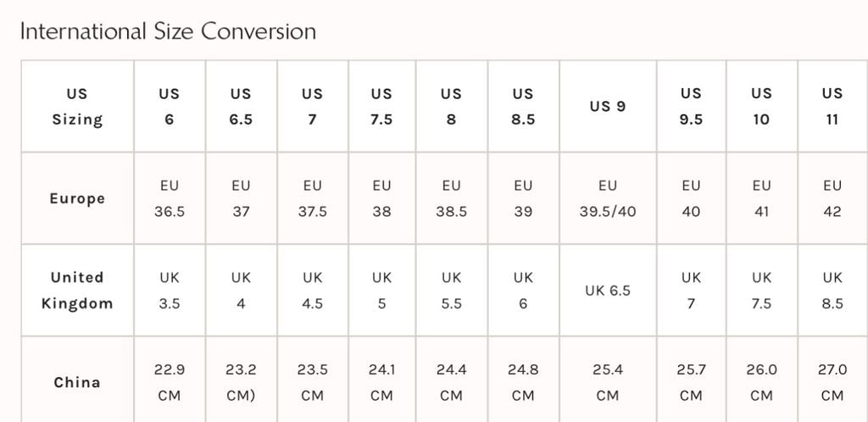
Task: Select the UK 6.5 cell
Action: [608, 291]
